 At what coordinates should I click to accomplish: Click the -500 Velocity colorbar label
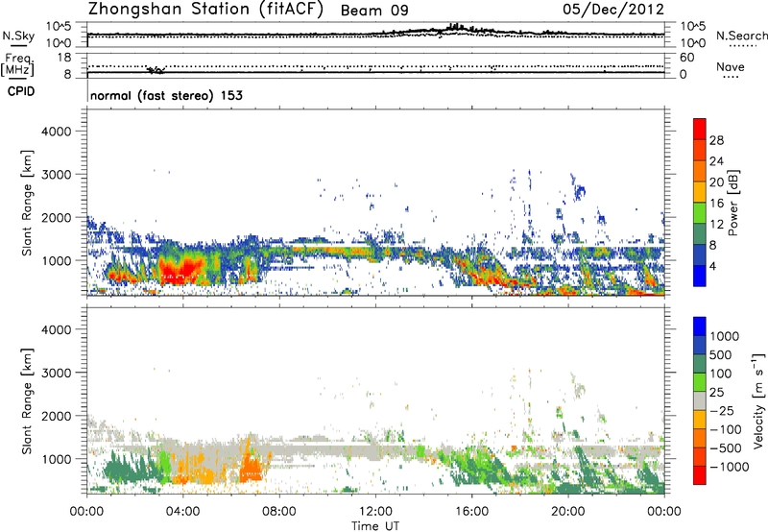pyautogui.click(x=726, y=448)
